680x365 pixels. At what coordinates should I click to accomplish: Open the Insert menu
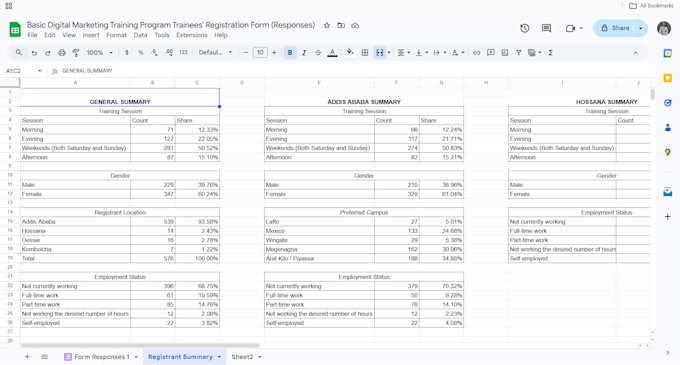point(91,35)
